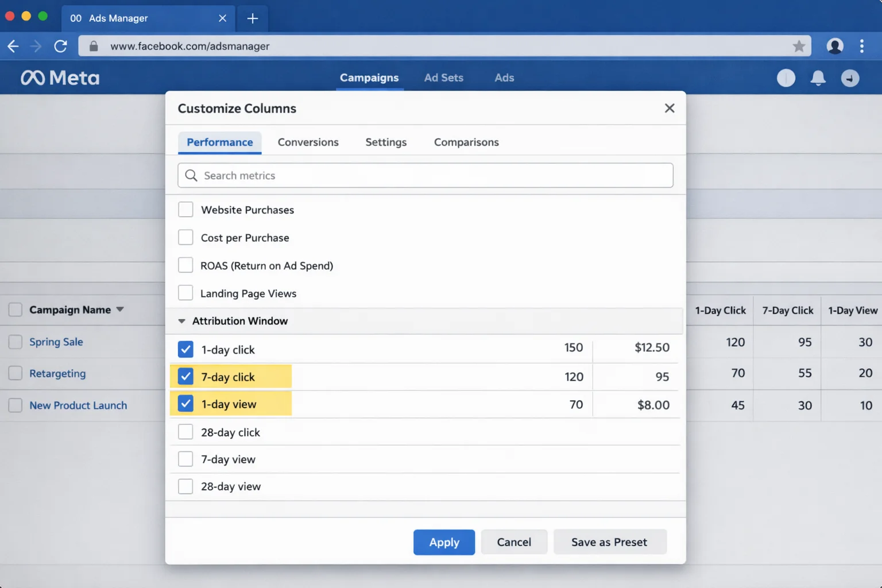Click Save as Preset
The image size is (882, 588).
(x=609, y=541)
